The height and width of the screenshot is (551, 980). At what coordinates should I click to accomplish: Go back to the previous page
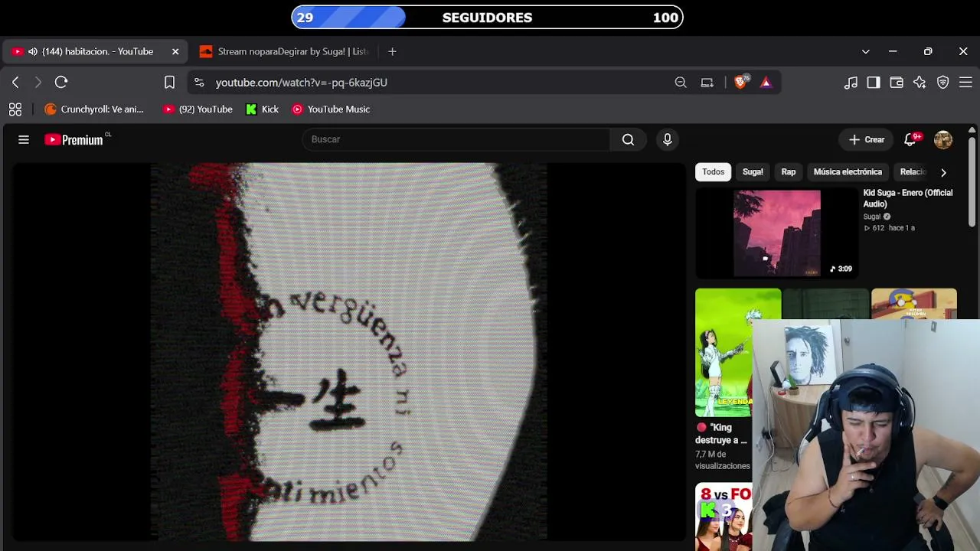tap(15, 82)
